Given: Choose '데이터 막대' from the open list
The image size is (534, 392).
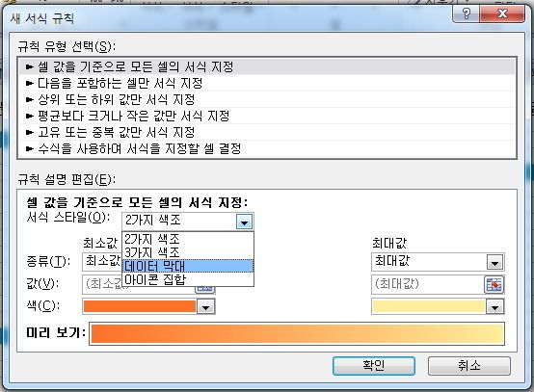Looking at the screenshot, I should pyautogui.click(x=188, y=266).
